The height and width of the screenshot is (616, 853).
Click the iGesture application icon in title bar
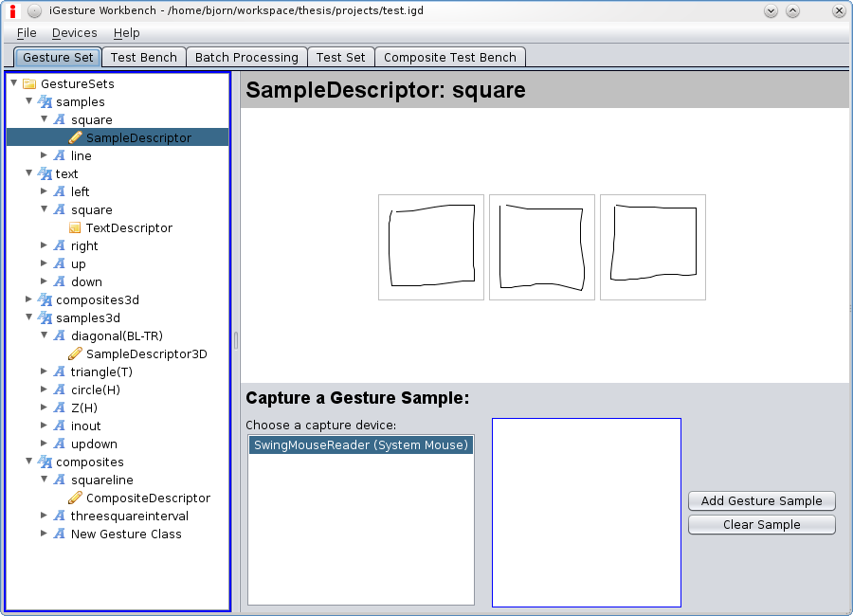tap(12, 11)
